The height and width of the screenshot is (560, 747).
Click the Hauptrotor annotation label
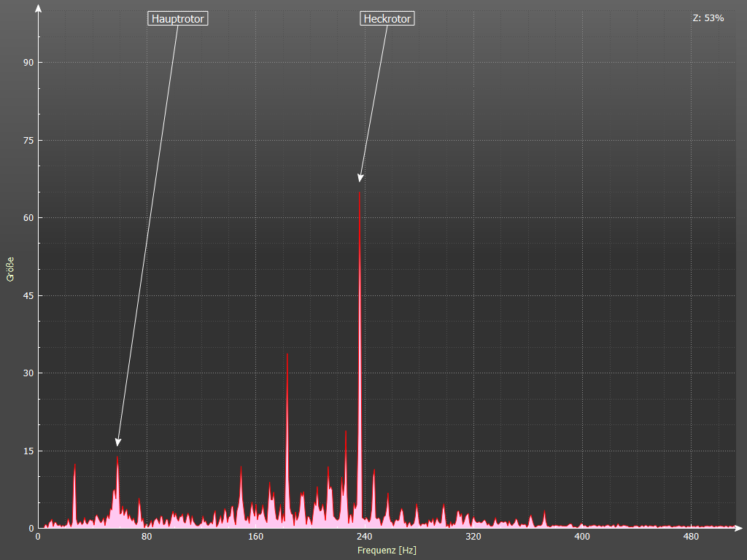tap(178, 19)
